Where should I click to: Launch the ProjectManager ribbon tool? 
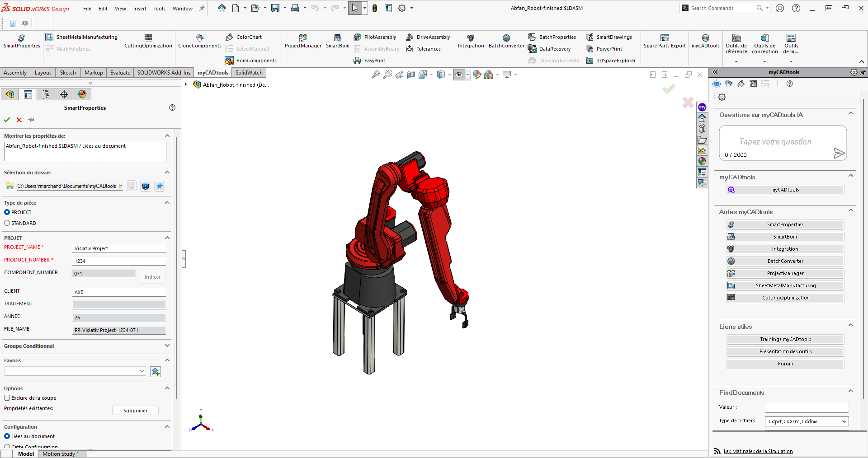coord(302,41)
